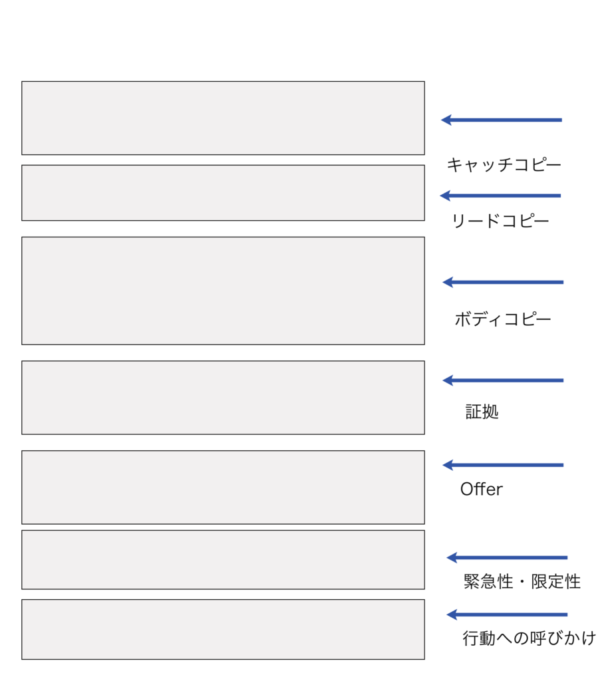Click the blue arrow above the キャッチコピー label

[502, 120]
